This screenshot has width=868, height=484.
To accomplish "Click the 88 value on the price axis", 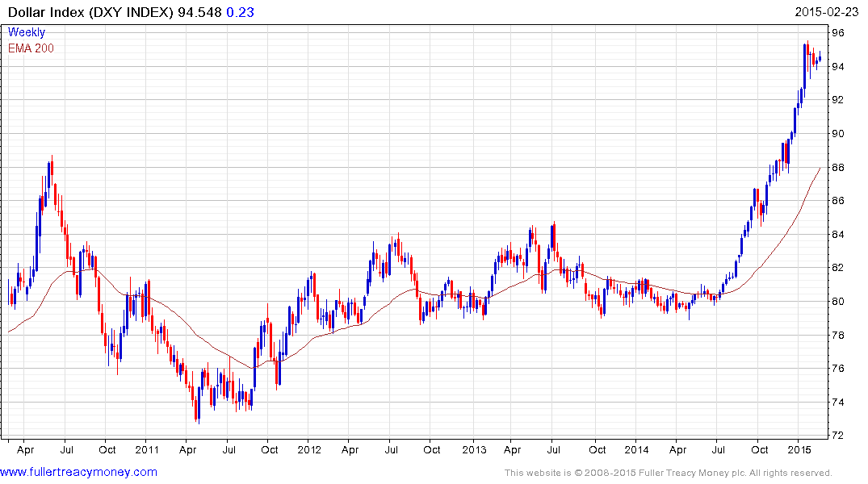I will [838, 168].
